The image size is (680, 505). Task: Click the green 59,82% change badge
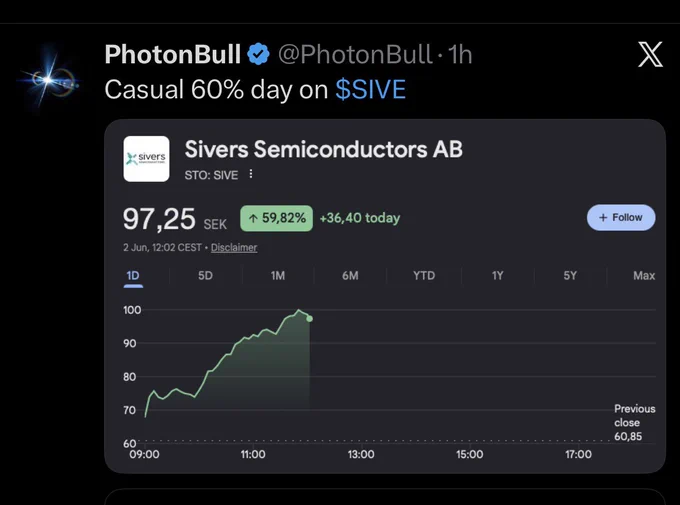(277, 218)
